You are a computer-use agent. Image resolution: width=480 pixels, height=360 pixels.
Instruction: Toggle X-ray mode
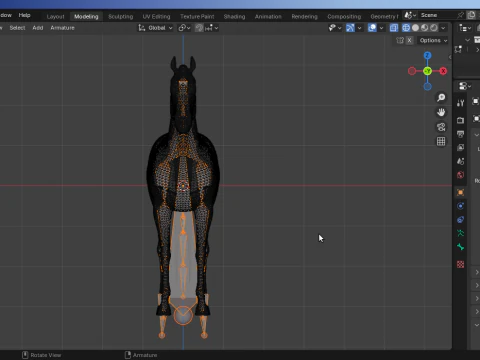click(x=394, y=28)
